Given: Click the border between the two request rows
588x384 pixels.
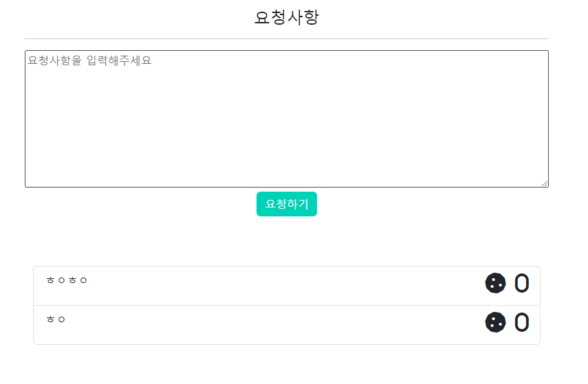Looking at the screenshot, I should 287,305.
